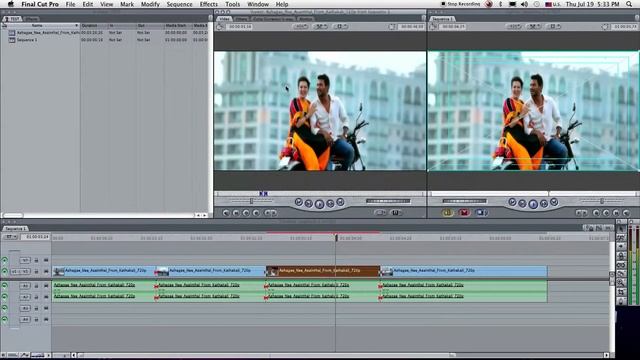Toggle the V1 track lock

pos(36,271)
